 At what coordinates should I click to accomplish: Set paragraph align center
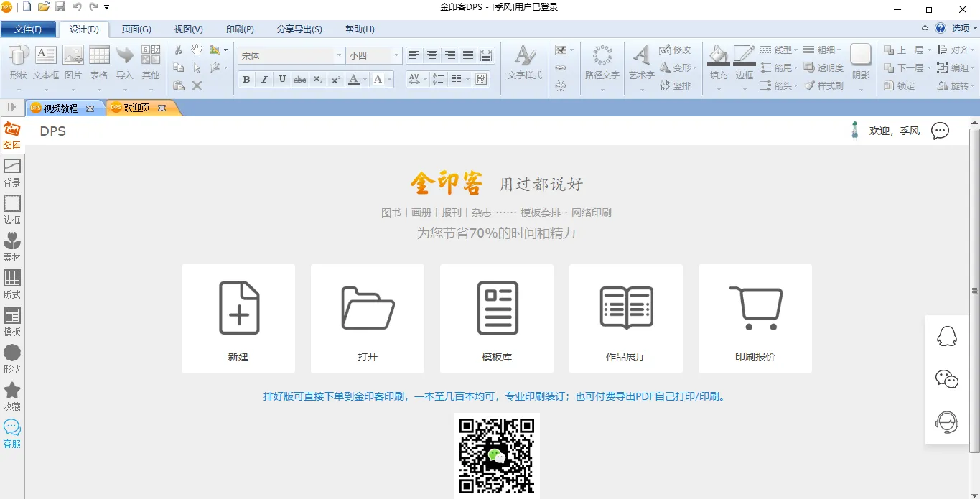click(x=432, y=55)
